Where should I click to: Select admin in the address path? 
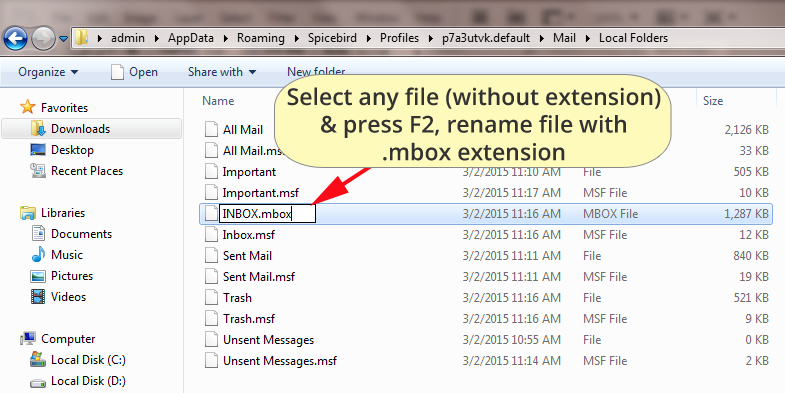pyautogui.click(x=128, y=38)
